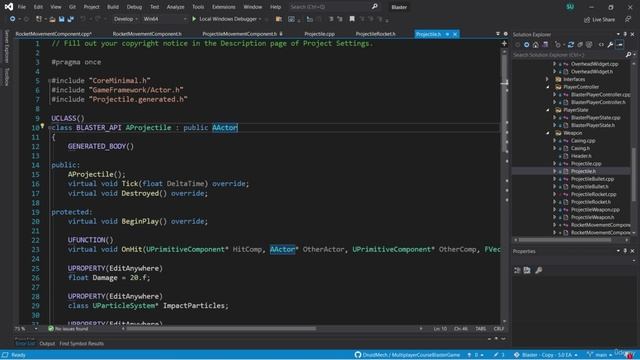
Task: Click the Save All toolbar icon
Action: [71, 19]
